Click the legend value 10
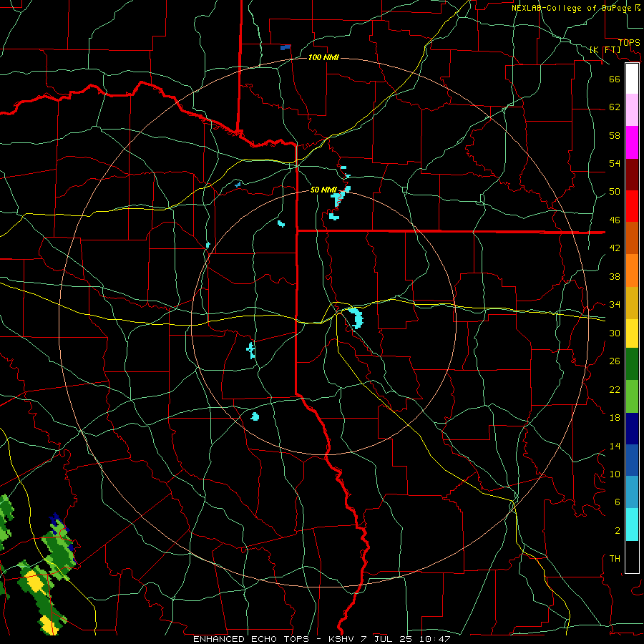Image resolution: width=644 pixels, height=644 pixels. pyautogui.click(x=615, y=474)
